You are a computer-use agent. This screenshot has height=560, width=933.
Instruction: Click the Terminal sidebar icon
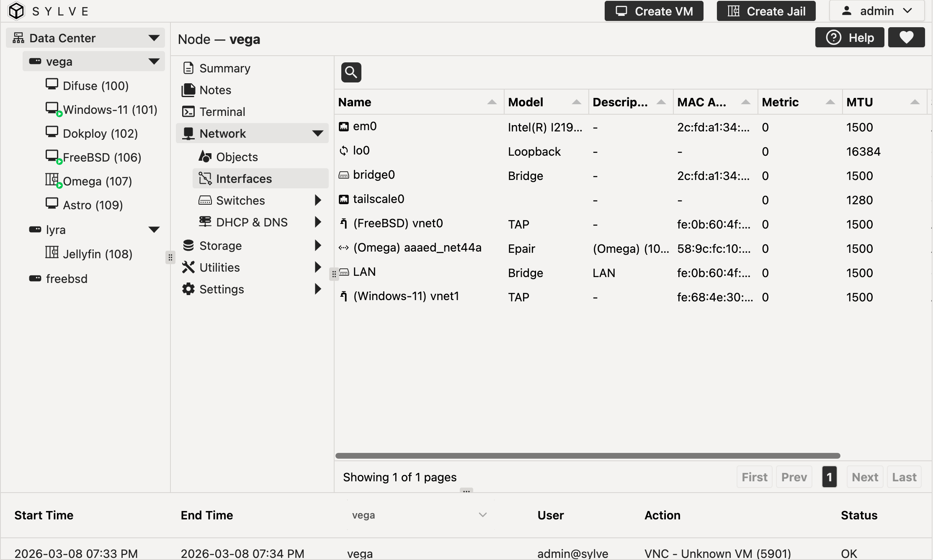tap(188, 112)
